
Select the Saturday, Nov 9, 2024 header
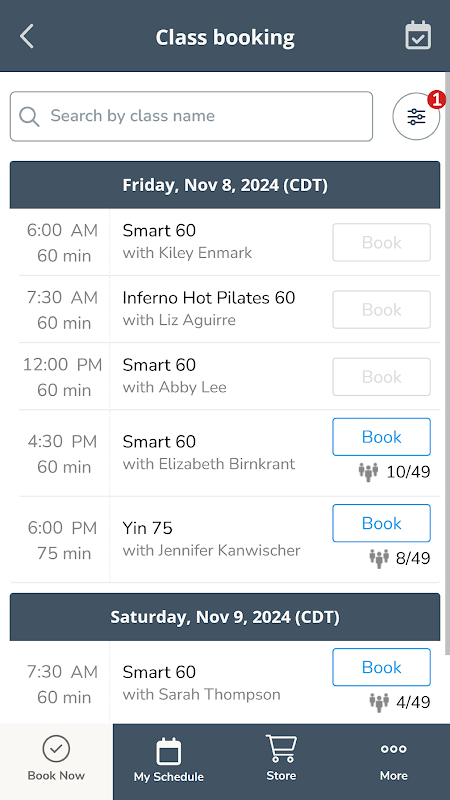225,617
